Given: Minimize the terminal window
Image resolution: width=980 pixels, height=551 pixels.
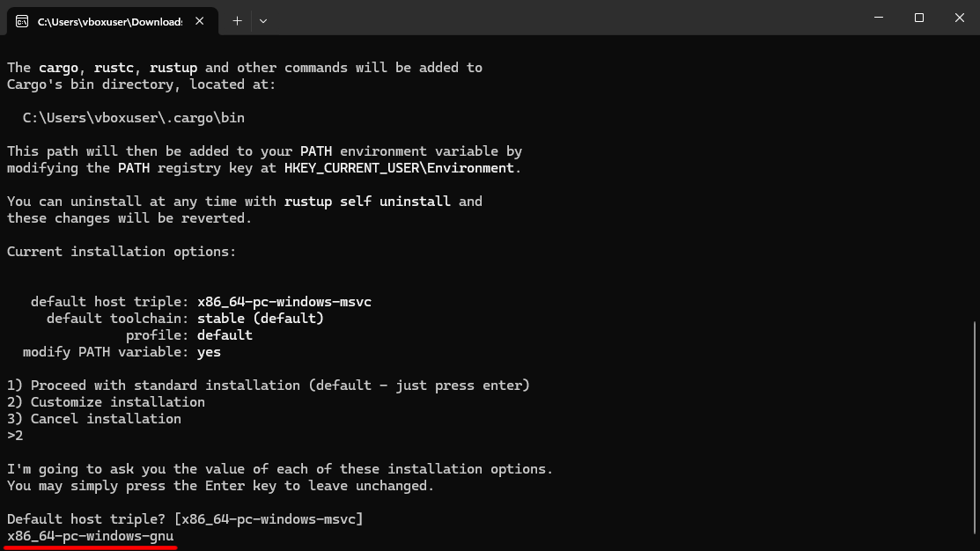Looking at the screenshot, I should pos(878,18).
